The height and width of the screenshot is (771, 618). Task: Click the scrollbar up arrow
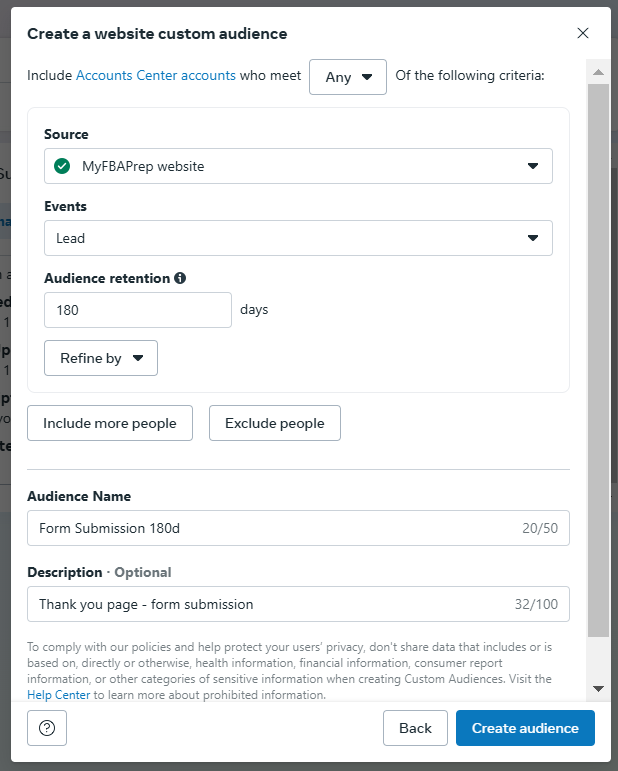coord(598,72)
